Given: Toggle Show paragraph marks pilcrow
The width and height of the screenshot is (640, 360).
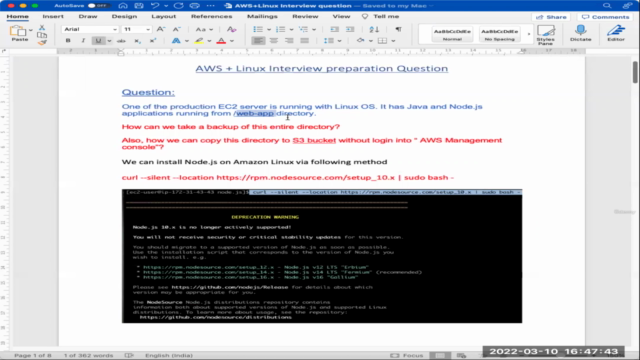Looking at the screenshot, I should (x=398, y=29).
